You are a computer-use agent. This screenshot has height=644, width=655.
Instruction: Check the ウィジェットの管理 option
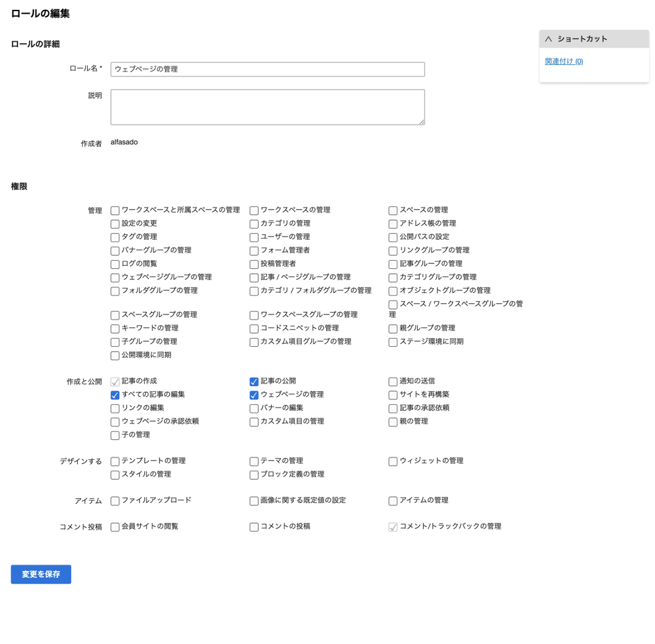tap(393, 462)
